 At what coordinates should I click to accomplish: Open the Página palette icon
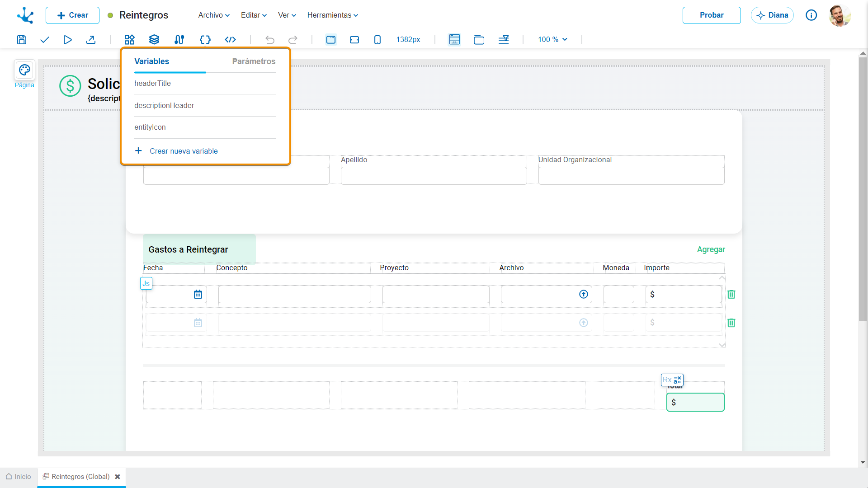point(24,70)
